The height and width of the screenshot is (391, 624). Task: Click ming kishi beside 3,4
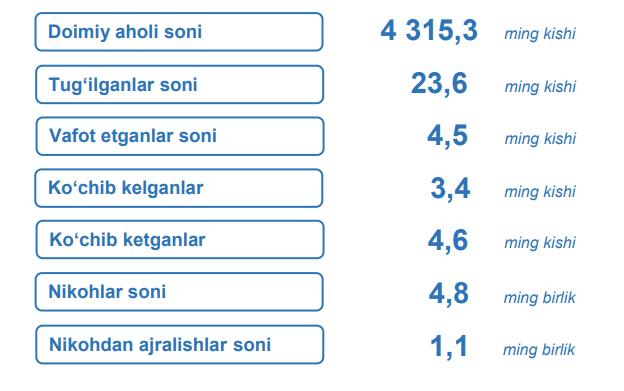click(x=540, y=192)
